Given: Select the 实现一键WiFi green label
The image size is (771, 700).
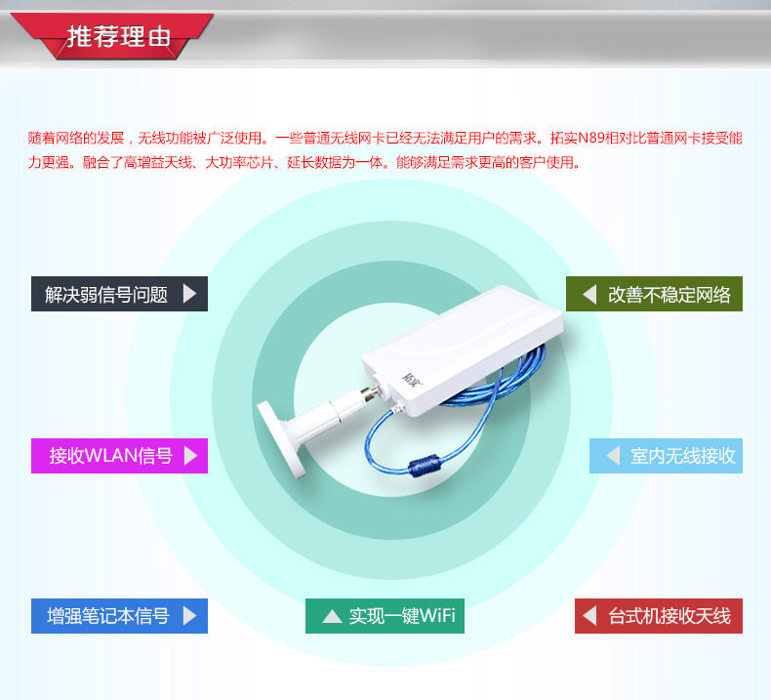Looking at the screenshot, I should (x=385, y=615).
